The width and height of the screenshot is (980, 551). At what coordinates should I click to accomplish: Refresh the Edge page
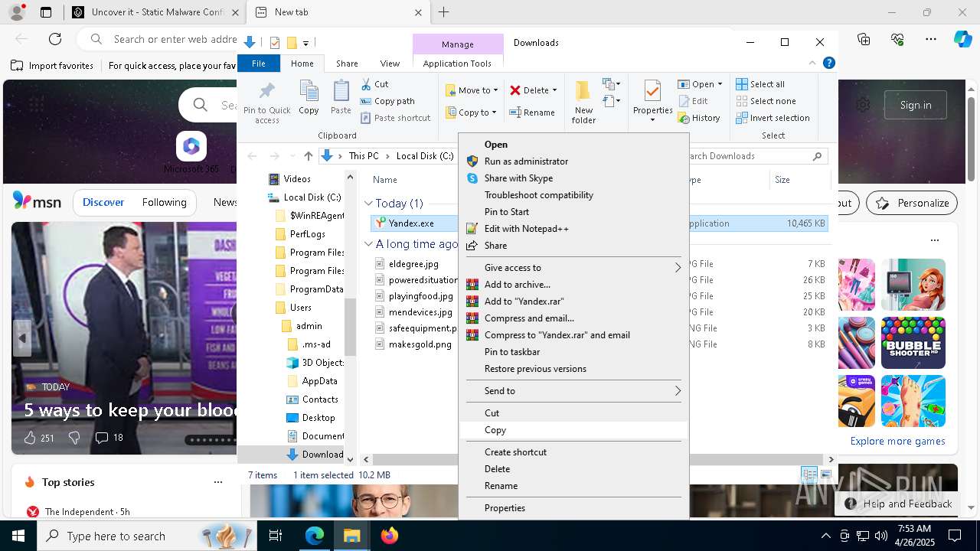55,39
